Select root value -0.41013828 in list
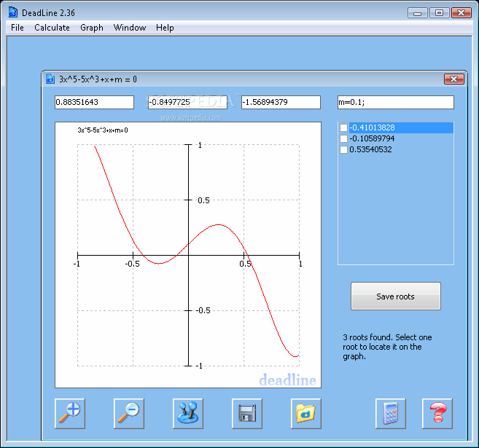The height and width of the screenshot is (448, 479). tap(372, 127)
